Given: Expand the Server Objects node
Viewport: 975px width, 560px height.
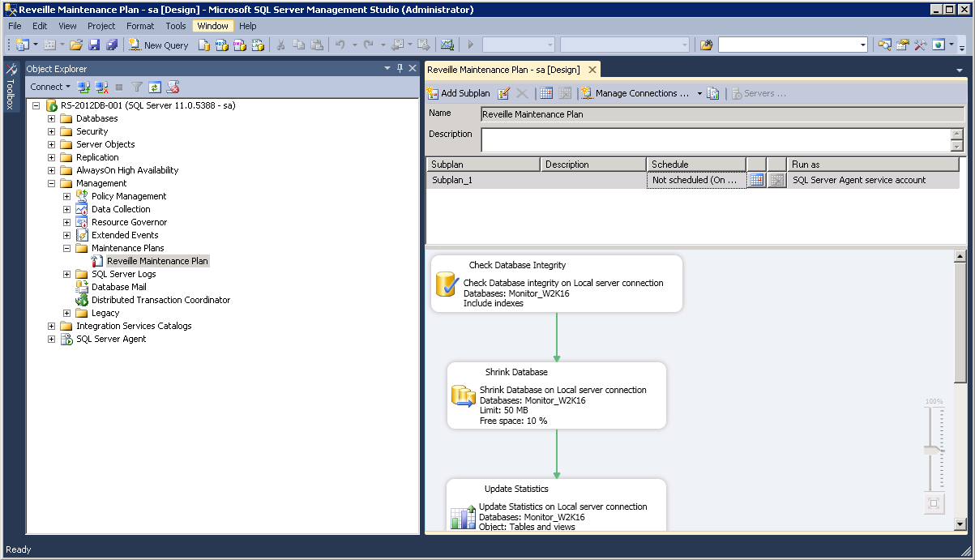Looking at the screenshot, I should (51, 144).
